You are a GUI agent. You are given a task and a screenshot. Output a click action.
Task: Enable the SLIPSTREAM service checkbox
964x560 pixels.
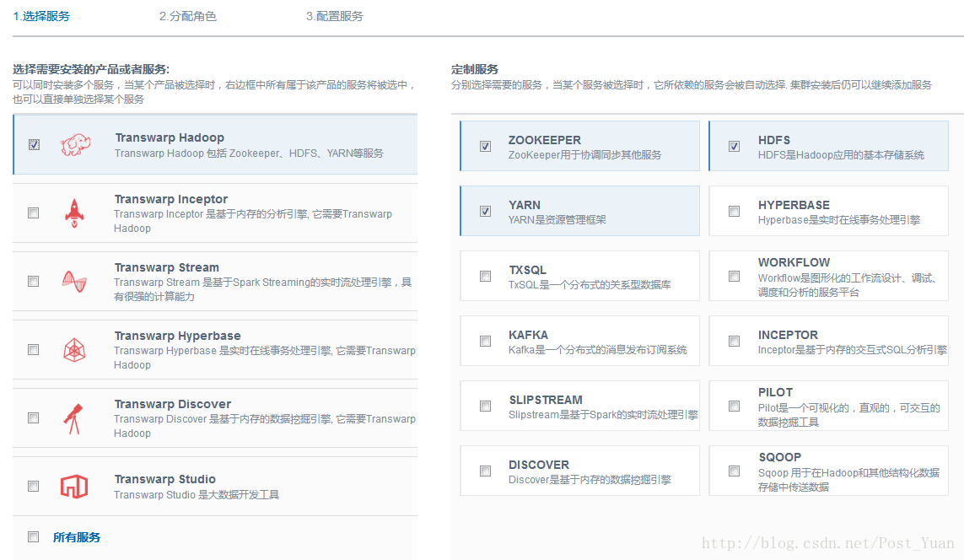485,406
